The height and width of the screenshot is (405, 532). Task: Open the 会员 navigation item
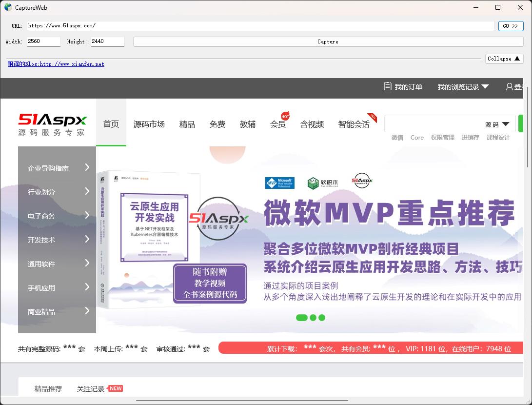click(278, 124)
